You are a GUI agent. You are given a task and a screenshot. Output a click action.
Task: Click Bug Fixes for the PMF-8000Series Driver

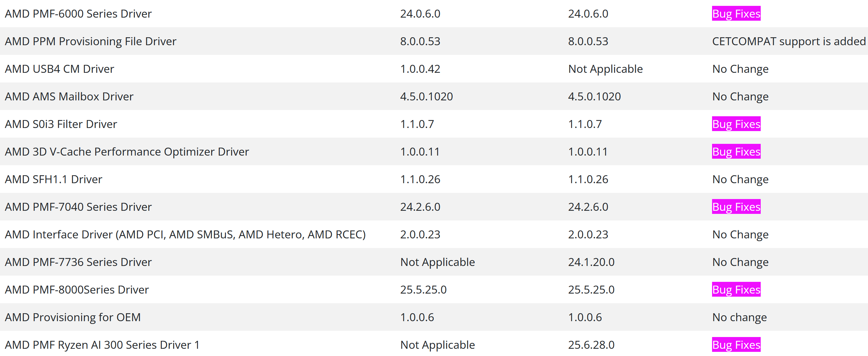click(x=736, y=290)
